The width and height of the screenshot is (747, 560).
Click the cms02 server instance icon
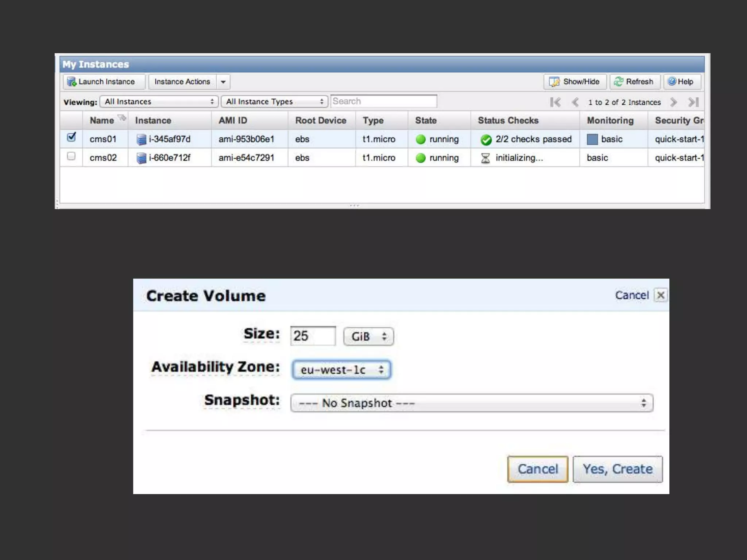[141, 158]
